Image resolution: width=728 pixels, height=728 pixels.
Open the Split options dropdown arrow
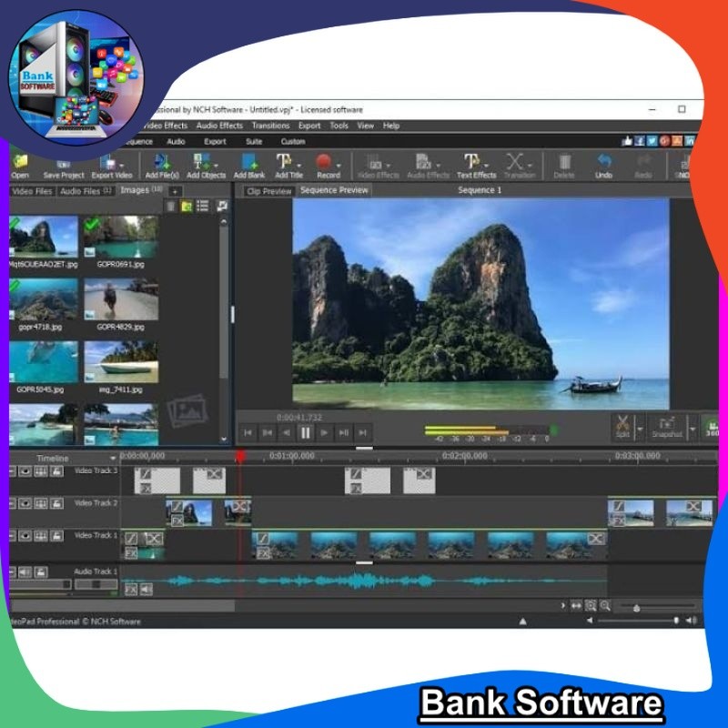640,426
